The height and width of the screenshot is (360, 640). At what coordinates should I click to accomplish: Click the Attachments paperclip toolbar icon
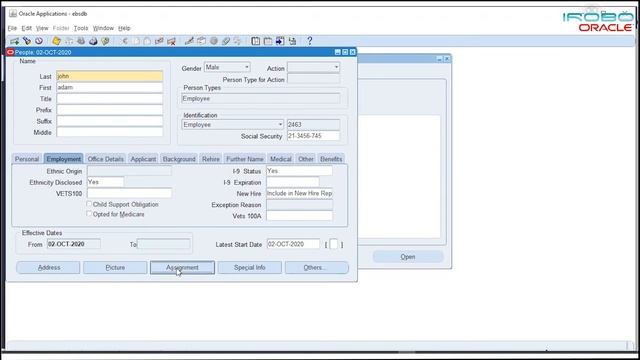coord(226,41)
